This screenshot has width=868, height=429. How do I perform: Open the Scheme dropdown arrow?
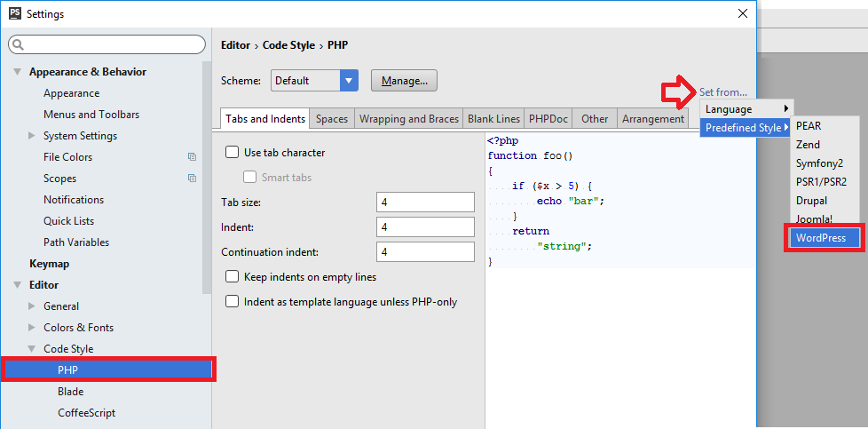(x=349, y=80)
